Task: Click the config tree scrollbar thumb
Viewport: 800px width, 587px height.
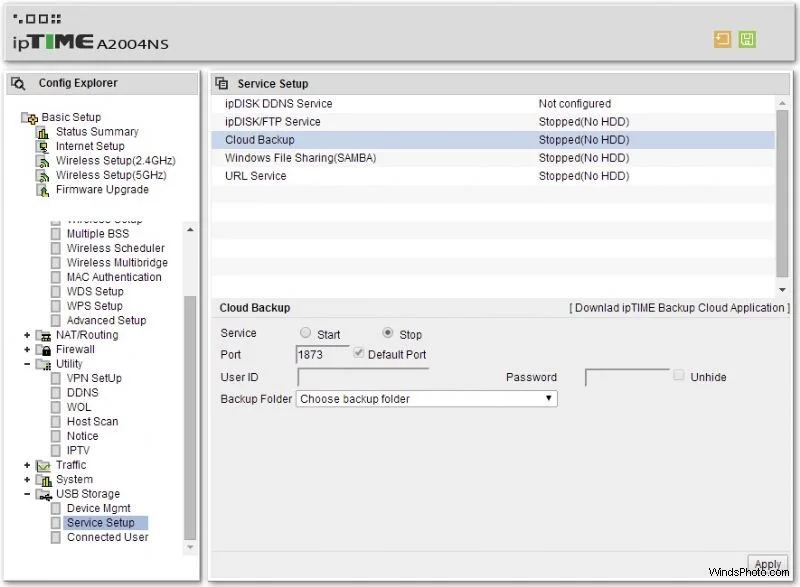Action: click(190, 417)
